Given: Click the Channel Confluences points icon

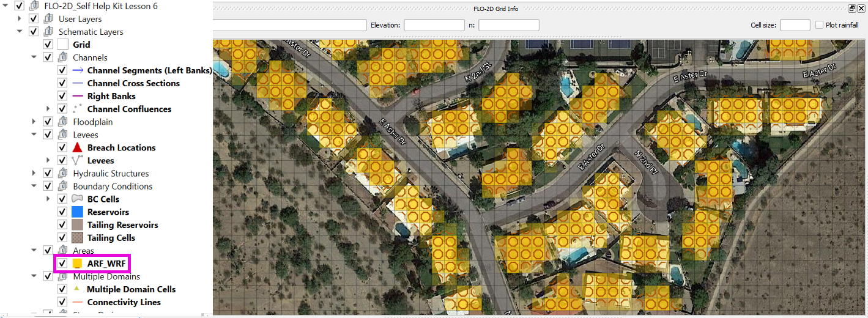Looking at the screenshot, I should coord(77,109).
